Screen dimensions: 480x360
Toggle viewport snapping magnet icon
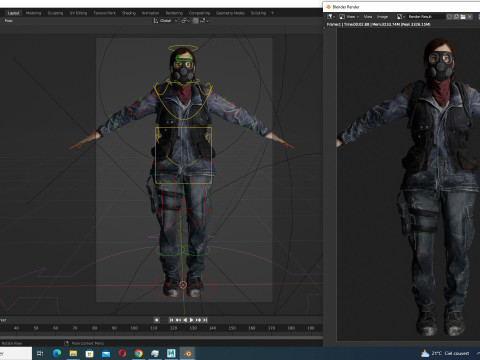coord(196,21)
